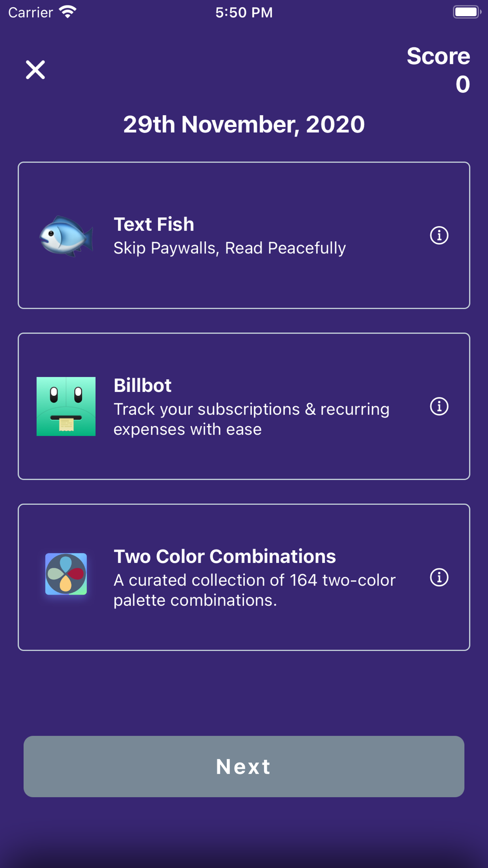
Task: Tap the green Billbot robot icon
Action: coord(66,406)
